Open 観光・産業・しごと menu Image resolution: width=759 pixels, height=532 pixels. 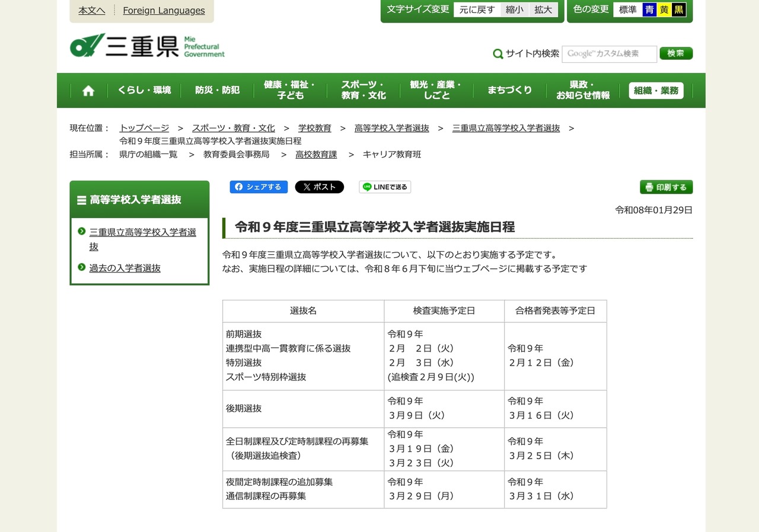click(x=436, y=90)
